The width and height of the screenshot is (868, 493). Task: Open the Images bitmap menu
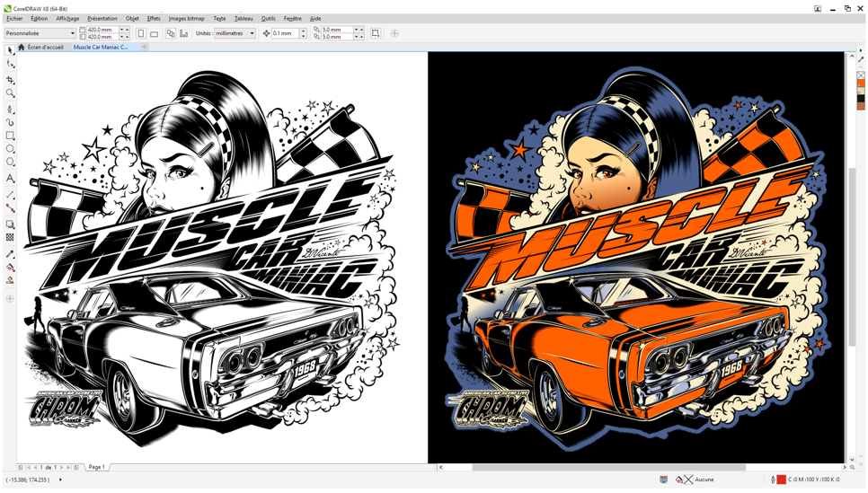(x=187, y=18)
